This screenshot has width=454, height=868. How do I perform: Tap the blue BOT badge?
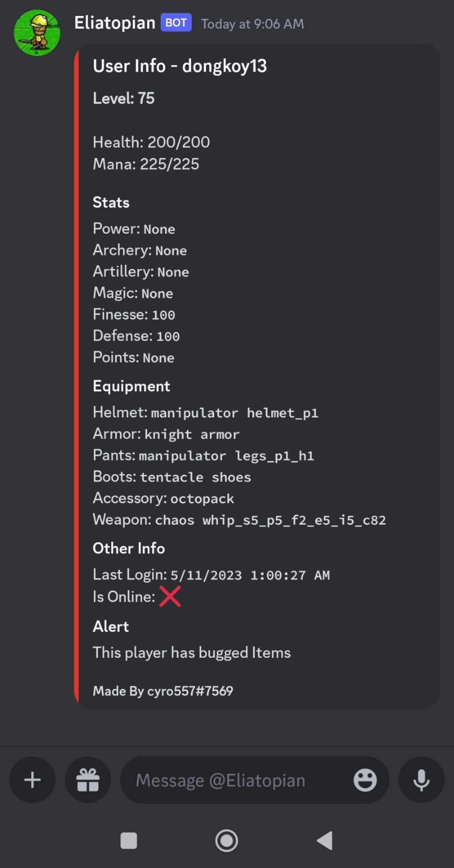click(x=176, y=23)
